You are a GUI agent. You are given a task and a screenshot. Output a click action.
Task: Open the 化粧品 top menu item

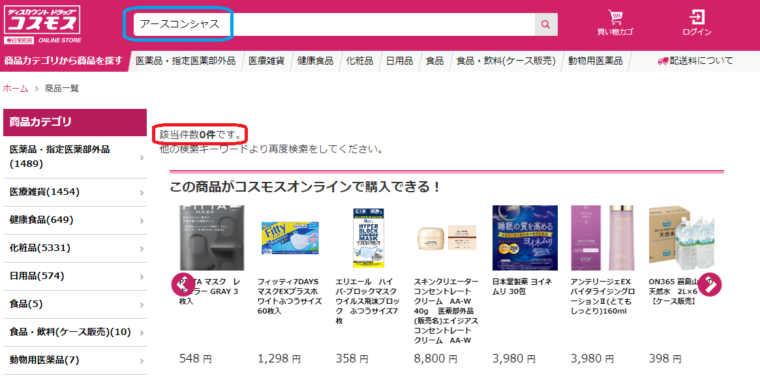tap(360, 61)
